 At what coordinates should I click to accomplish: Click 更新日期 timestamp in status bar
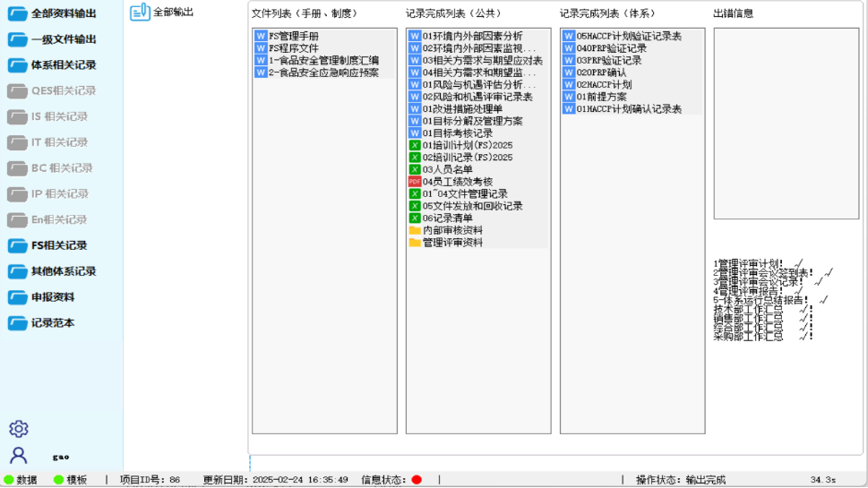[275, 480]
